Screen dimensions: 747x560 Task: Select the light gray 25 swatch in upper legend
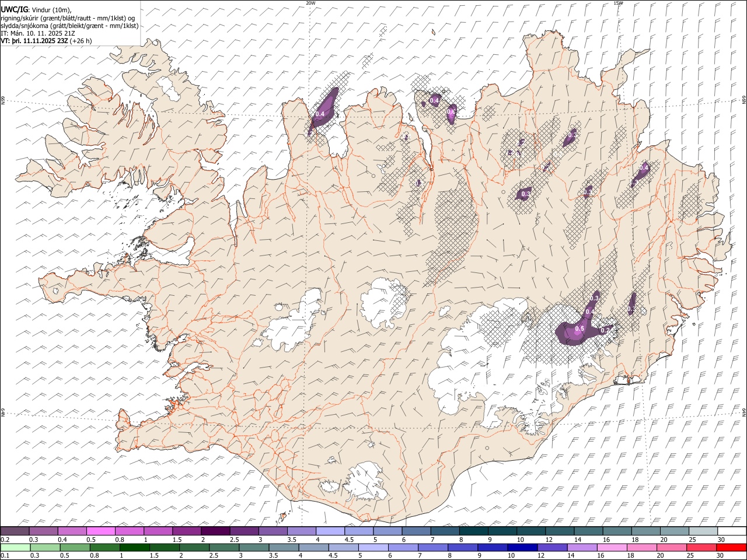[x=703, y=531]
